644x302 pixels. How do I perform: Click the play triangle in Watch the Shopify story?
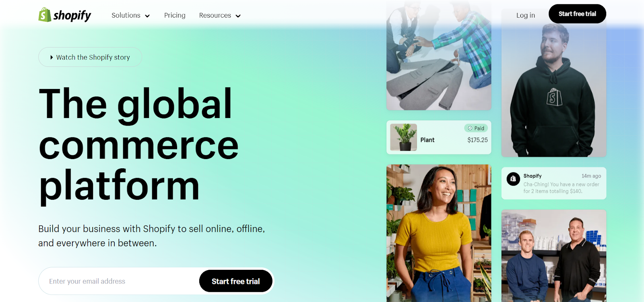[x=52, y=58]
